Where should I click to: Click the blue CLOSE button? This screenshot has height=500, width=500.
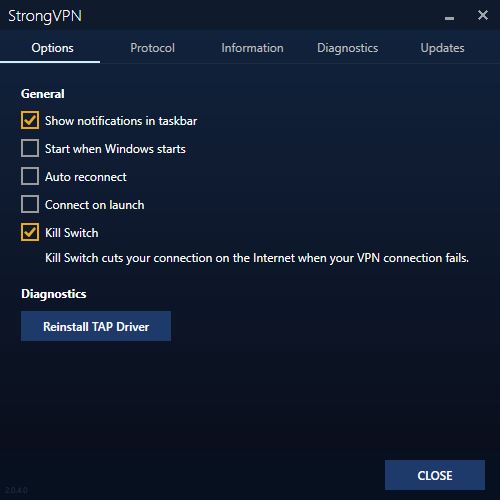[435, 475]
